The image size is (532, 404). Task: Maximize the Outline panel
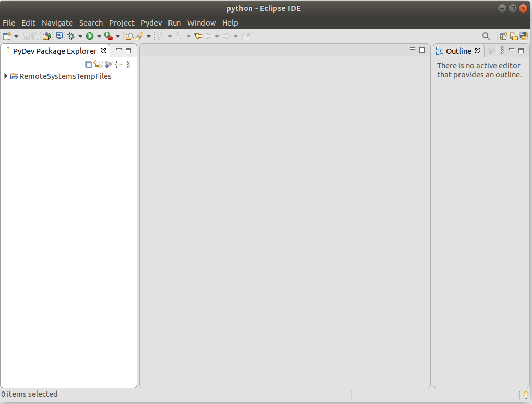point(521,51)
